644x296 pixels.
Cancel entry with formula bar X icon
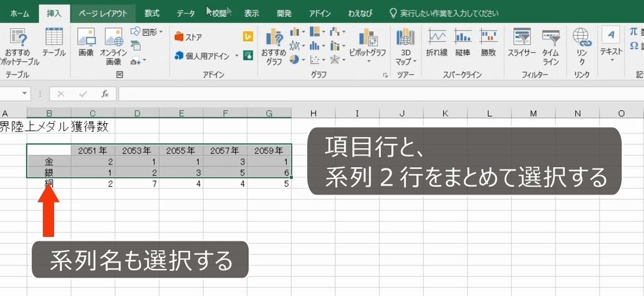(61, 94)
